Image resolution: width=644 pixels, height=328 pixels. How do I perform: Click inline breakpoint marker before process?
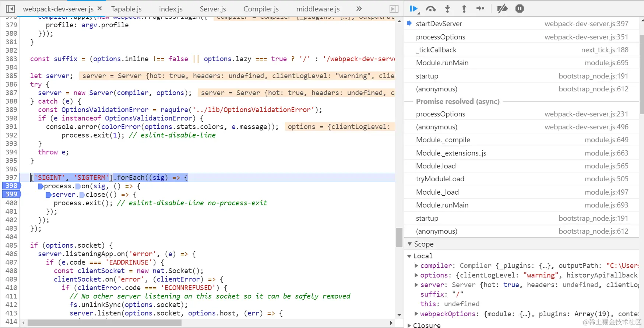click(41, 186)
